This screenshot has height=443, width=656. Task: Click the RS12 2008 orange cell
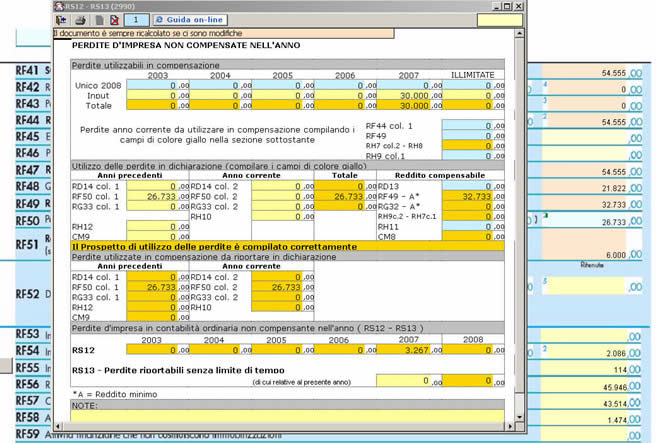tap(467, 350)
